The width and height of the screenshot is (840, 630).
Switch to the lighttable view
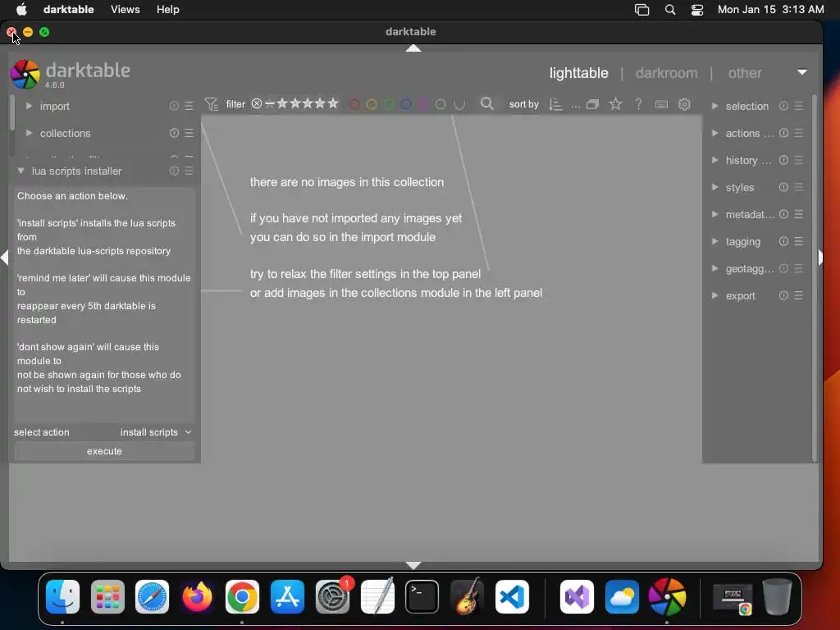point(578,73)
